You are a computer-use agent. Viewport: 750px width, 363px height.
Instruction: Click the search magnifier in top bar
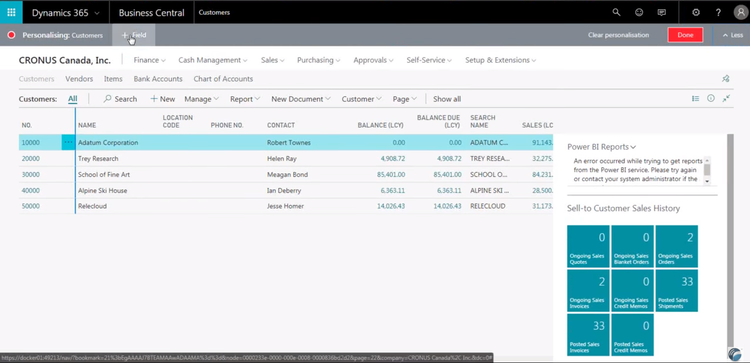pyautogui.click(x=616, y=12)
